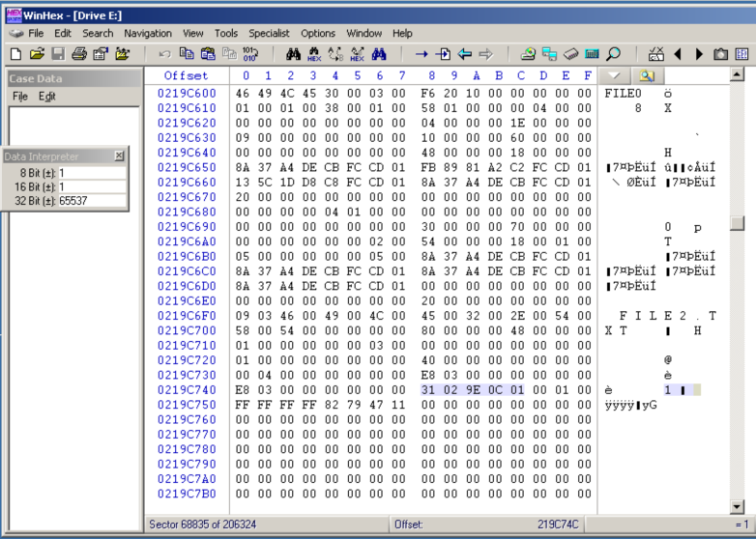Select offset row 0219C6F0
756x539 pixels.
pos(188,316)
